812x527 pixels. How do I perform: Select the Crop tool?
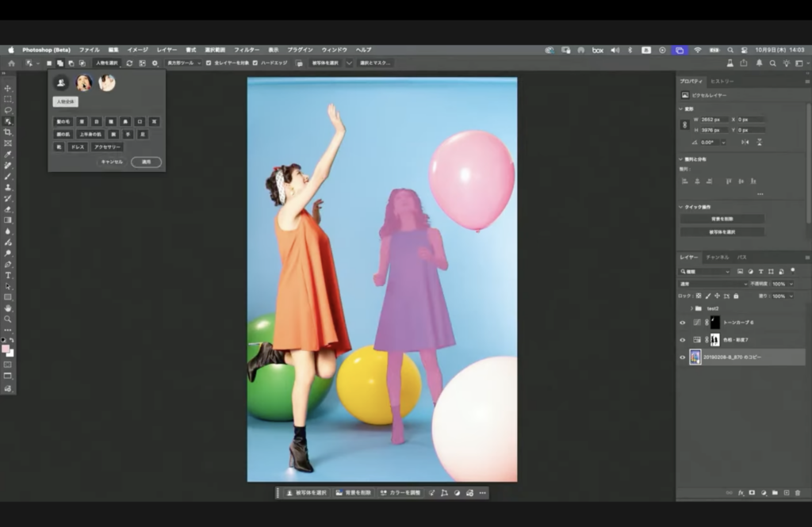pyautogui.click(x=8, y=132)
